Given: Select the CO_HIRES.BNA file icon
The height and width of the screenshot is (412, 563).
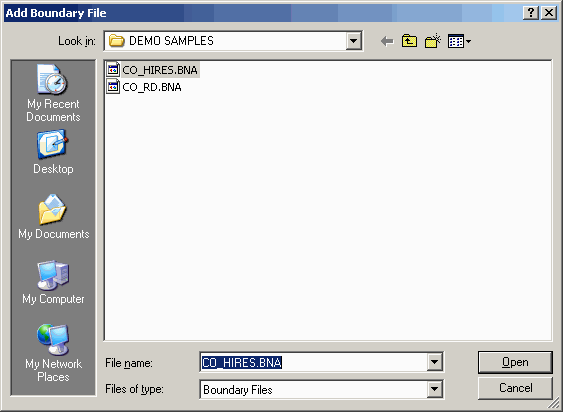Looking at the screenshot, I should [113, 69].
